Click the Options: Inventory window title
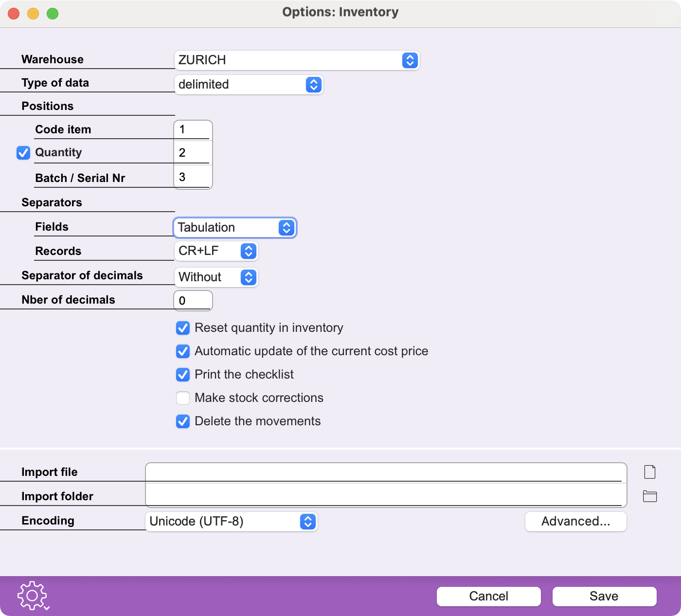Screen dimensions: 681x616 point(340,12)
